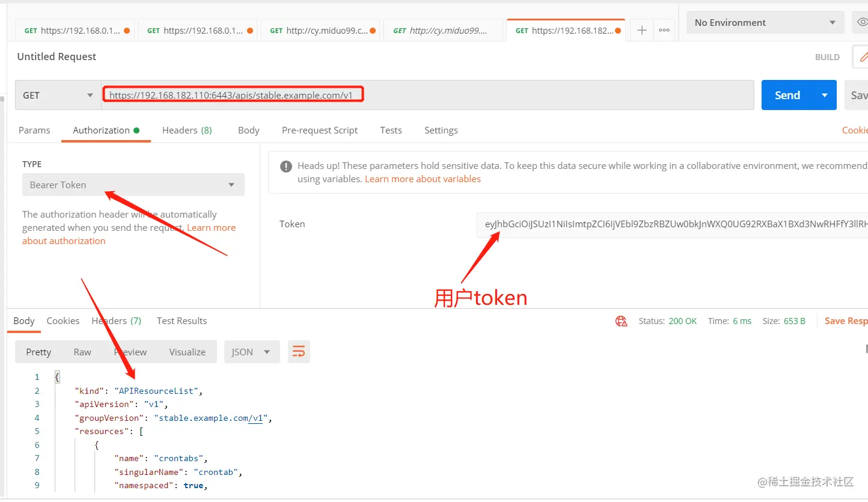
Task: Click the Untitled Request title
Action: point(57,57)
